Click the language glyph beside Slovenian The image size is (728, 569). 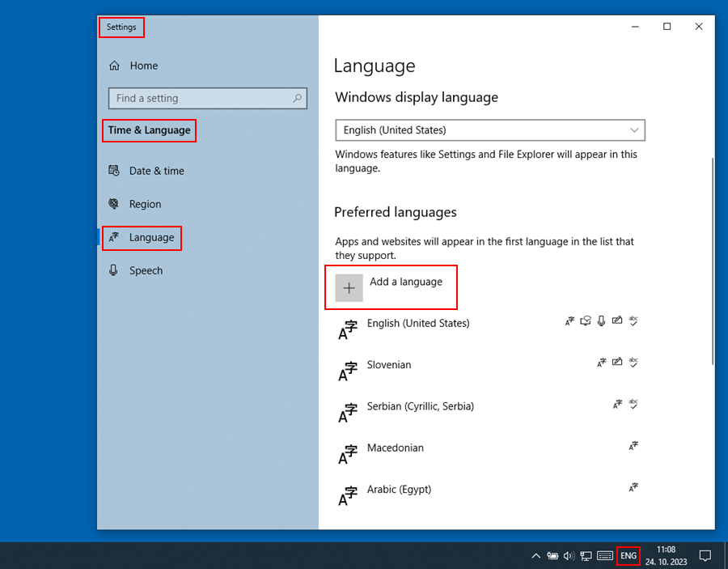(348, 372)
